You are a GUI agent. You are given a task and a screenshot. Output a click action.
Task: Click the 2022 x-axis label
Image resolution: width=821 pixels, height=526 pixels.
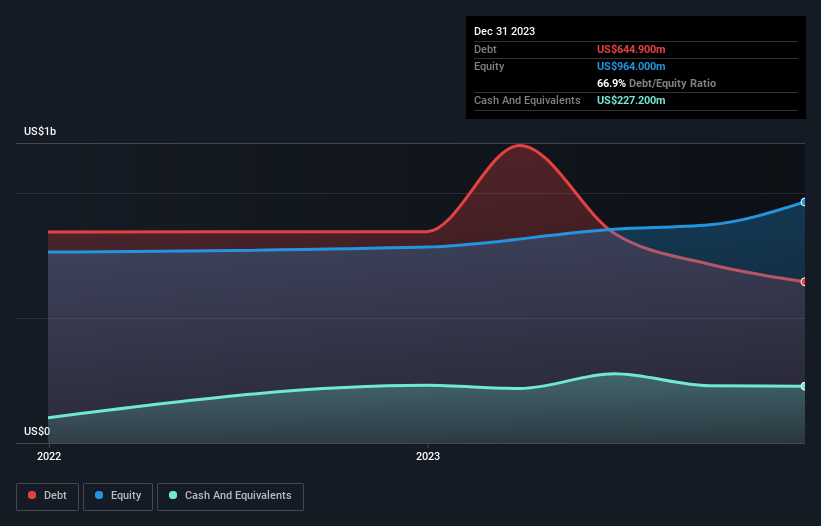49,456
